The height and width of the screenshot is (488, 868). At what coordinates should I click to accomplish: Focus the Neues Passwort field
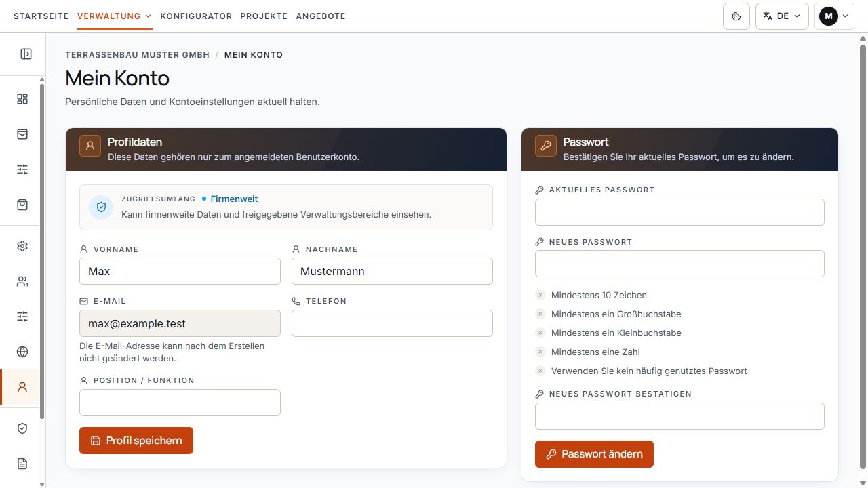679,264
